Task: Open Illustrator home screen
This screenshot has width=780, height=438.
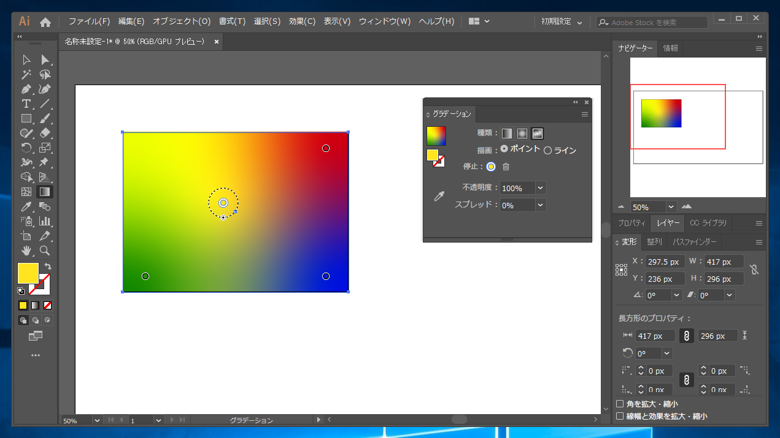Action: 45,22
